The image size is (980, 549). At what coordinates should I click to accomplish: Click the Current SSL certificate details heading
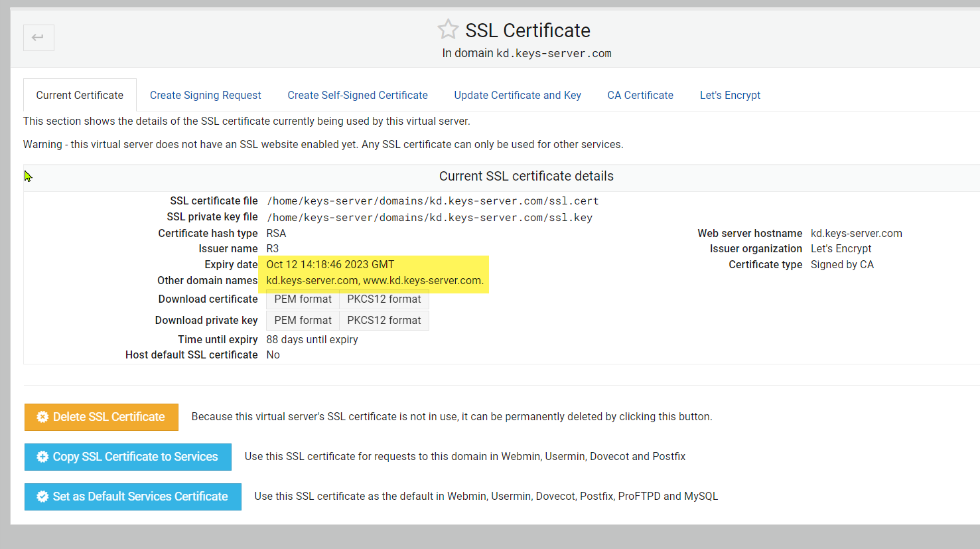(x=526, y=176)
